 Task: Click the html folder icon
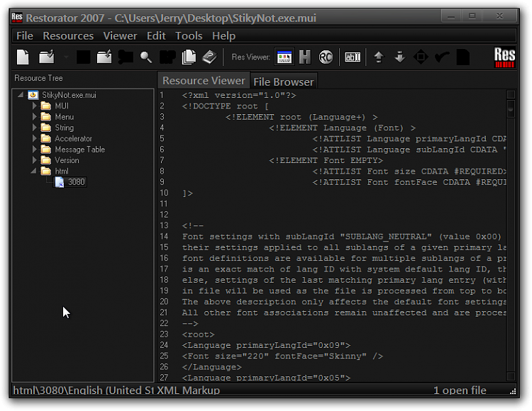[x=46, y=171]
